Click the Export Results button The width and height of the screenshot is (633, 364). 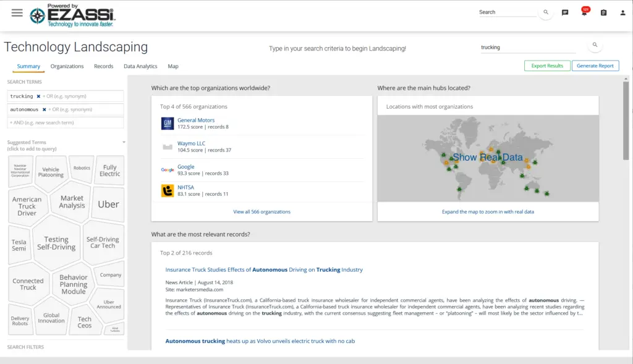point(547,66)
